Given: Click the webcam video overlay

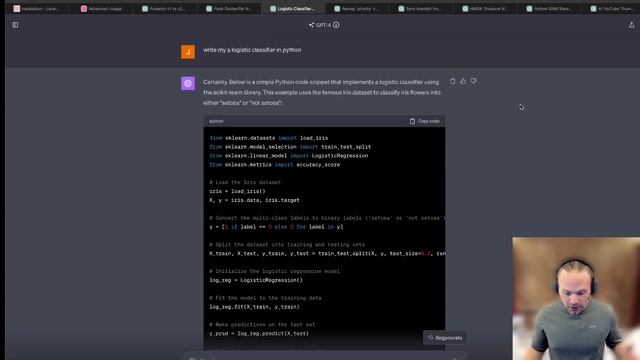Looking at the screenshot, I should click(x=576, y=298).
